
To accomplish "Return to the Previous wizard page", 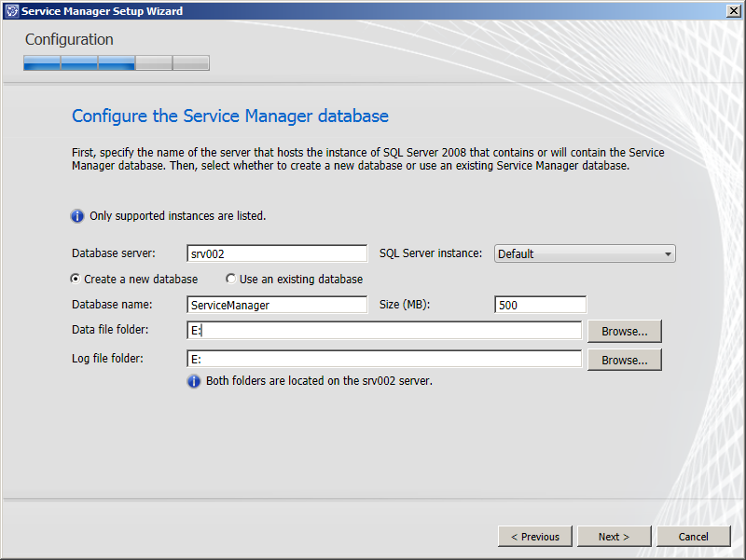I will pos(534,537).
